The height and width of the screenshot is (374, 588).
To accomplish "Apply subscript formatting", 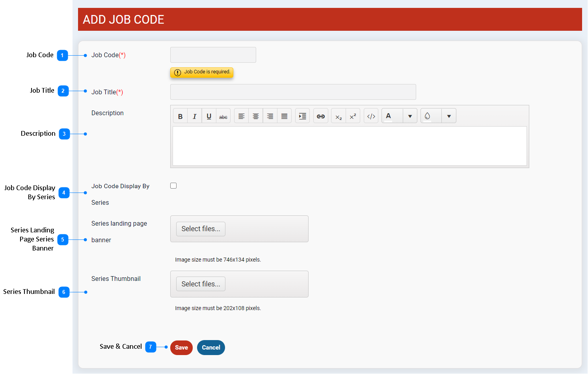I will point(339,116).
